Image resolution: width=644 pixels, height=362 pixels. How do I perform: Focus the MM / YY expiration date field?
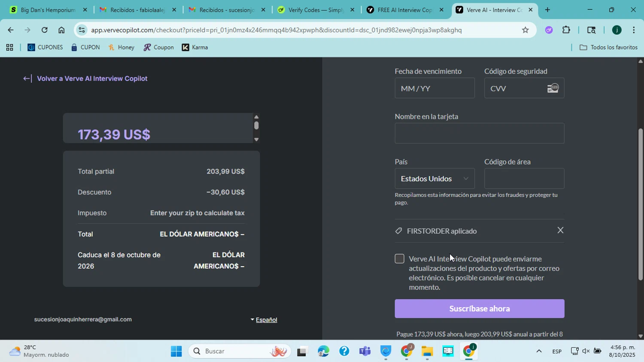click(x=434, y=88)
